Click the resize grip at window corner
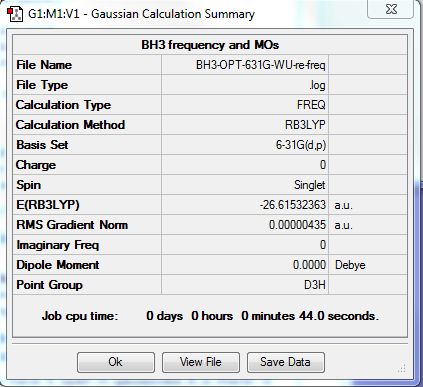The width and height of the screenshot is (423, 387). point(402,368)
